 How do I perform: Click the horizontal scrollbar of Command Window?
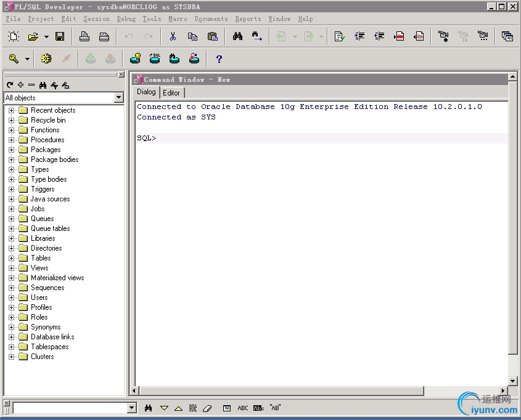(281, 391)
